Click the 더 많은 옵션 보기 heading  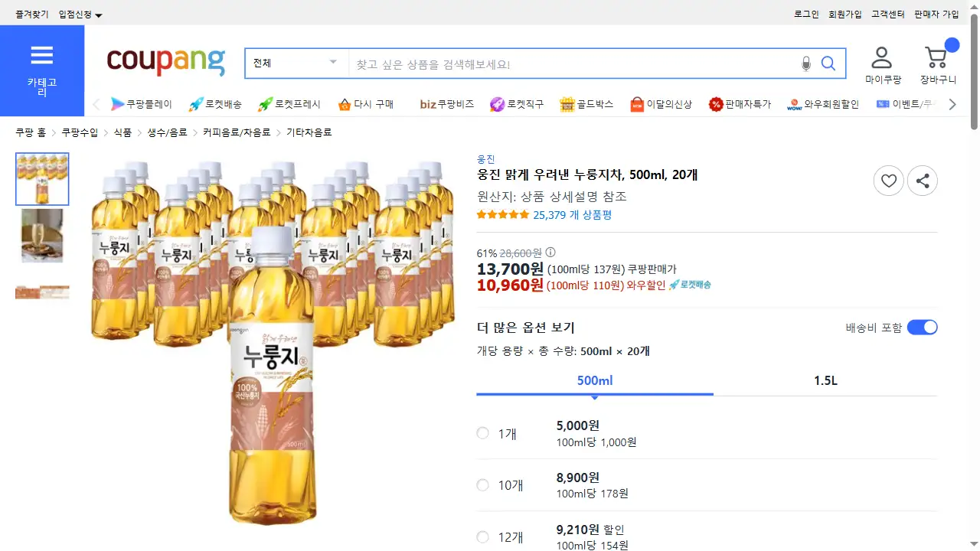(525, 328)
